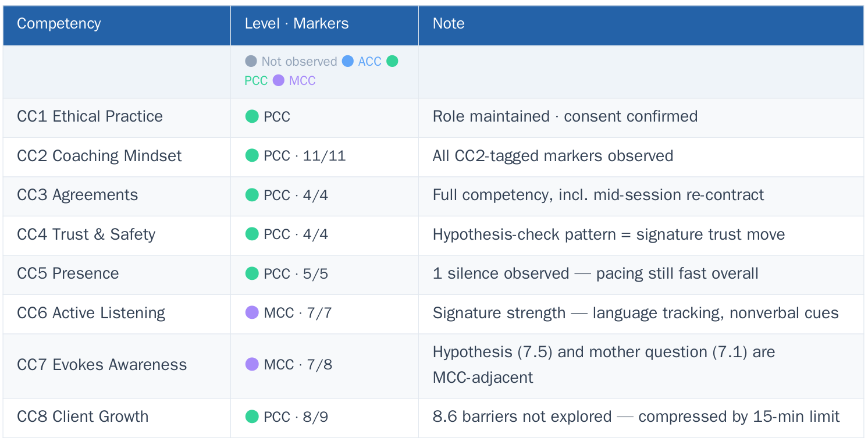Click green dot in CC8 Client Growth row
868x441 pixels.
coord(252,417)
